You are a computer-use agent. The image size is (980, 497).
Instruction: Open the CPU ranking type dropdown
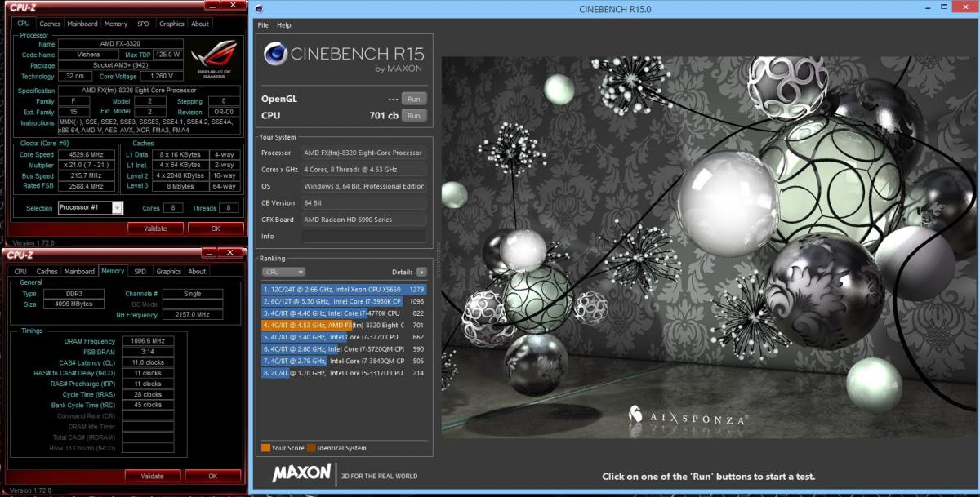tap(283, 272)
